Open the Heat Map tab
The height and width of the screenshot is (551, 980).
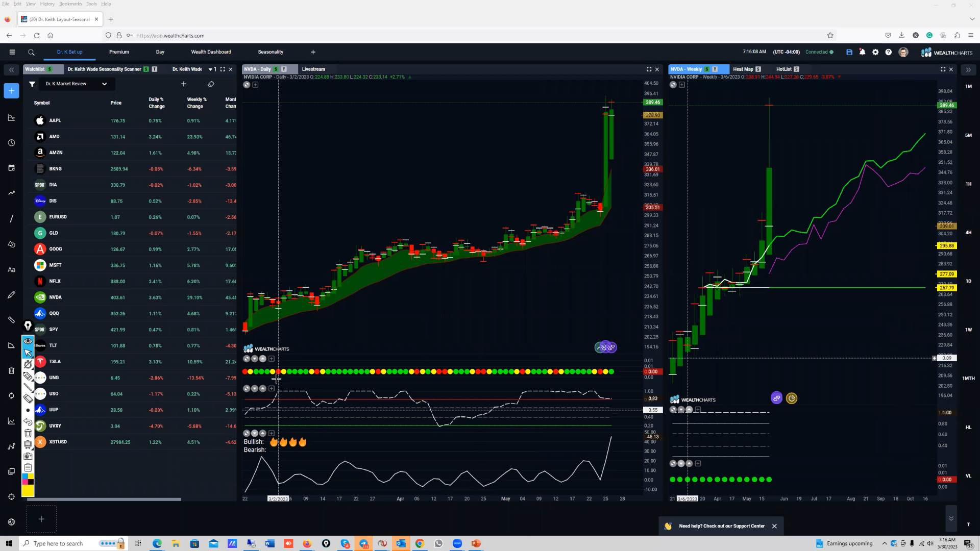click(743, 69)
